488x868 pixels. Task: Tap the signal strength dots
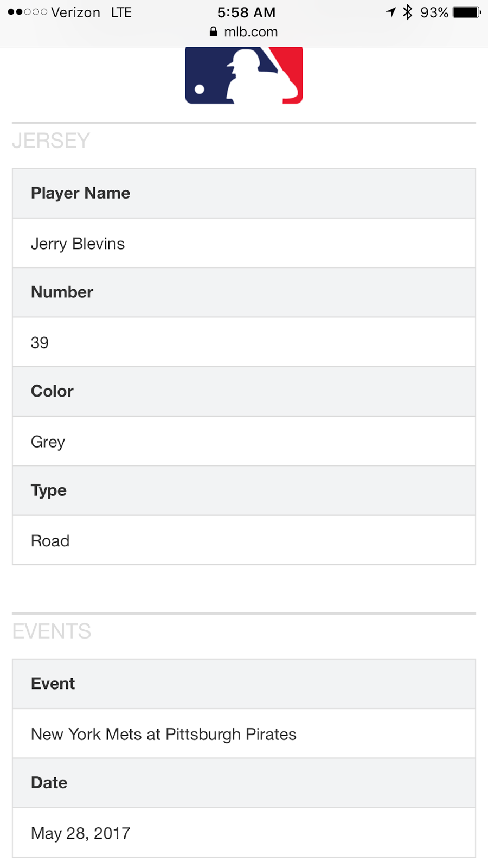(x=28, y=12)
